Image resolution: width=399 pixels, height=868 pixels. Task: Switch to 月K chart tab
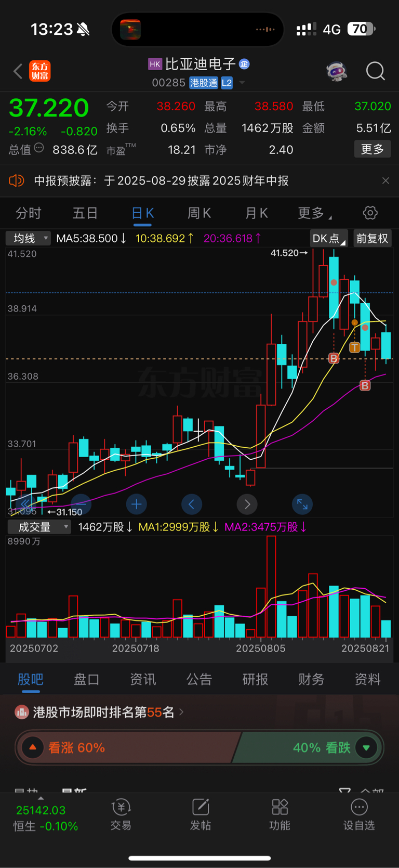[x=256, y=213]
